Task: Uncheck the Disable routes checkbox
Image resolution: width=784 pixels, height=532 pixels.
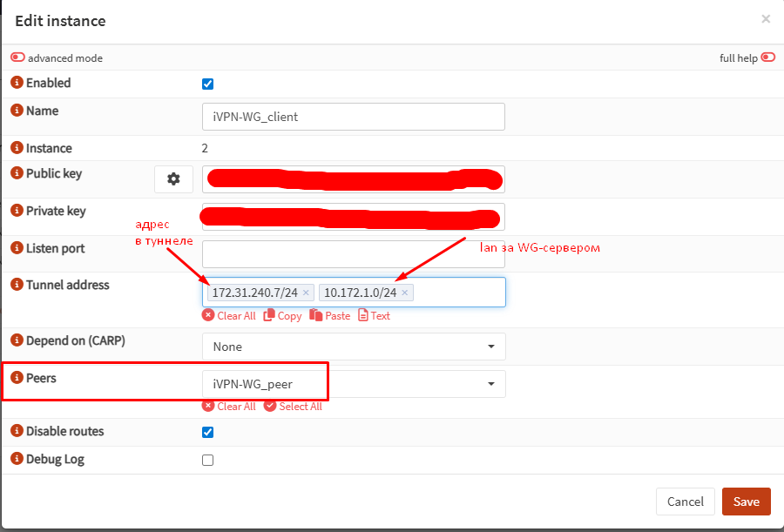Action: [207, 432]
